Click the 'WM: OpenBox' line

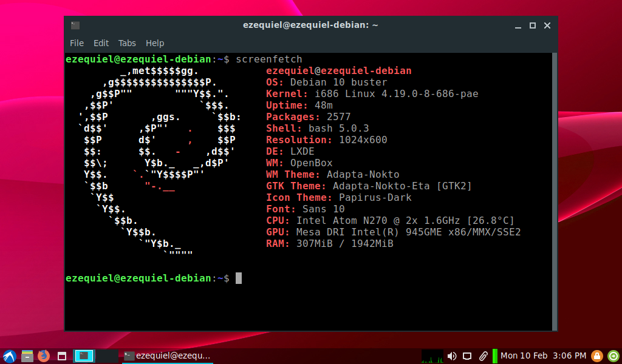point(299,163)
